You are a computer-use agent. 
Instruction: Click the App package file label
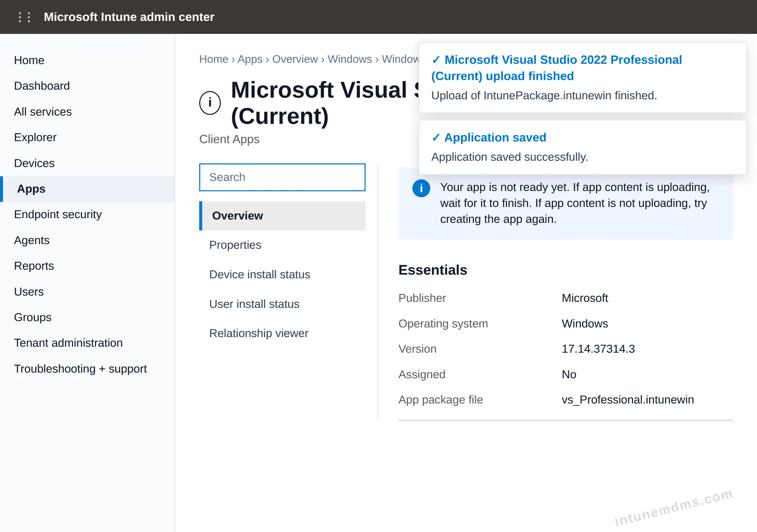[441, 400]
